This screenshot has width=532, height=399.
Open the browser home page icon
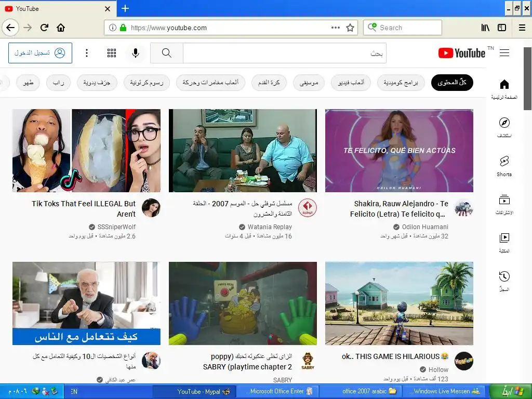[x=61, y=28]
